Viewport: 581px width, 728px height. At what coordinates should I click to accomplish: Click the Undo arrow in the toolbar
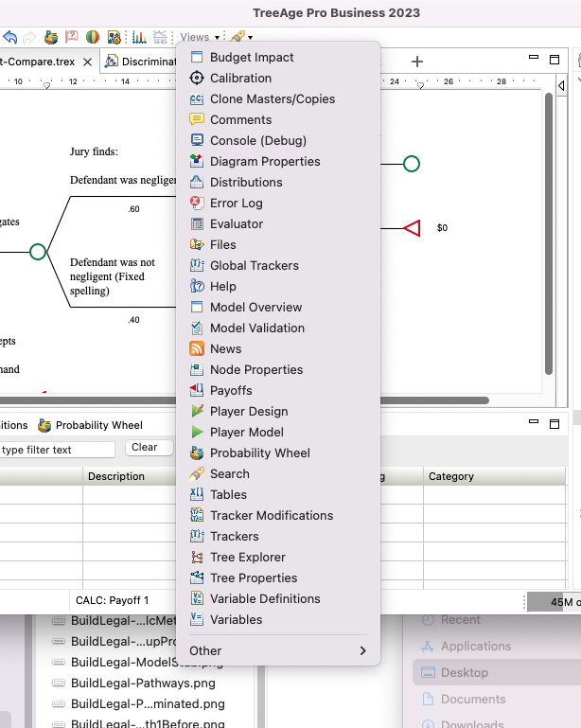click(x=9, y=38)
